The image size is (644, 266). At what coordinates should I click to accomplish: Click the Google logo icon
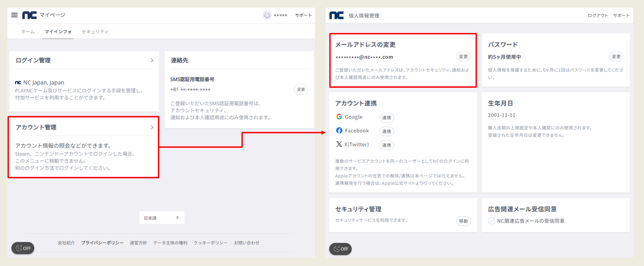click(339, 117)
